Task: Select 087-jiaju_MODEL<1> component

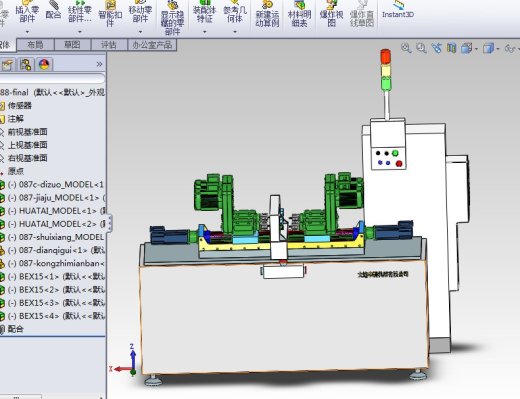Action: pos(56,198)
